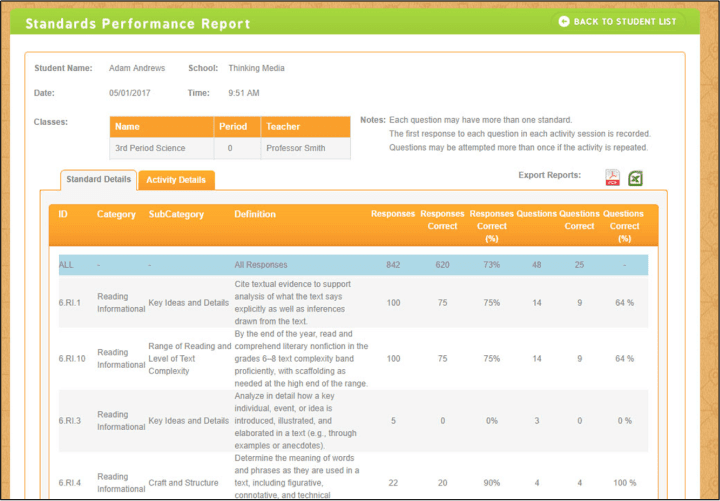720x501 pixels.
Task: Switch to the Activity Details tab
Action: click(x=176, y=180)
